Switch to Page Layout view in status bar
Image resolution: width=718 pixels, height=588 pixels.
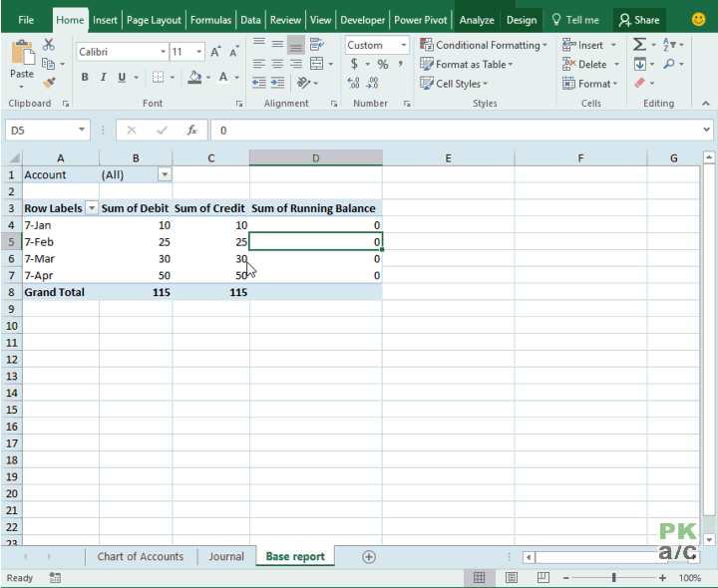click(x=512, y=578)
